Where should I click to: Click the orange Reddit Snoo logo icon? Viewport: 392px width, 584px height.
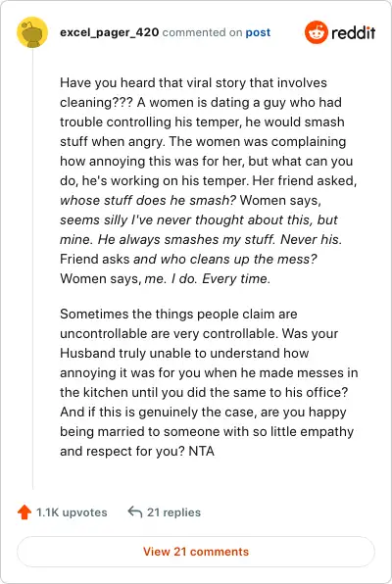coord(317,32)
